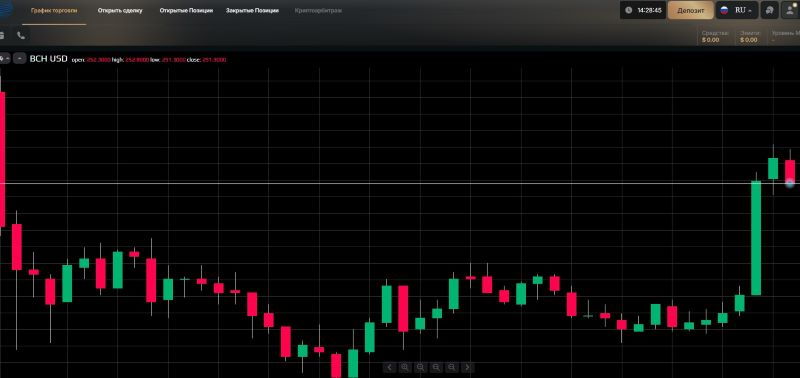
Task: Click the clock showing 14:28:45
Action: click(x=643, y=10)
